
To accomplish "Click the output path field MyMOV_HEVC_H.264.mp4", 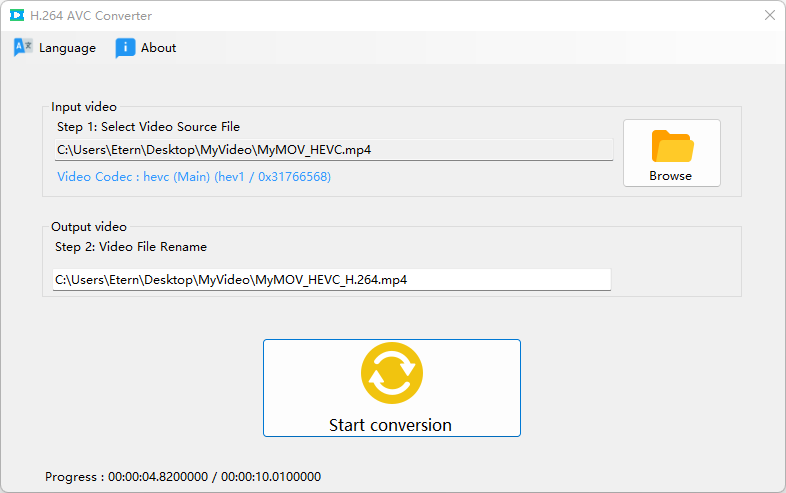I will [332, 280].
